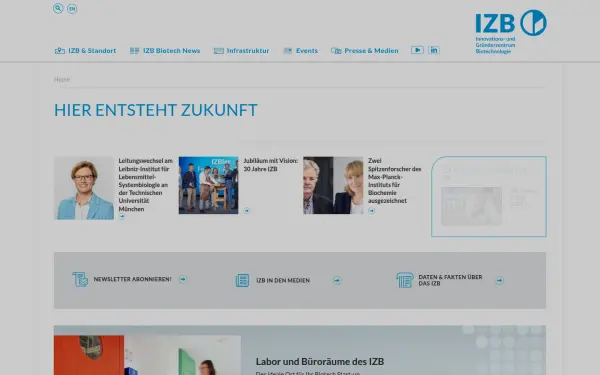
Task: Switch language with the EN icon
Action: point(72,9)
